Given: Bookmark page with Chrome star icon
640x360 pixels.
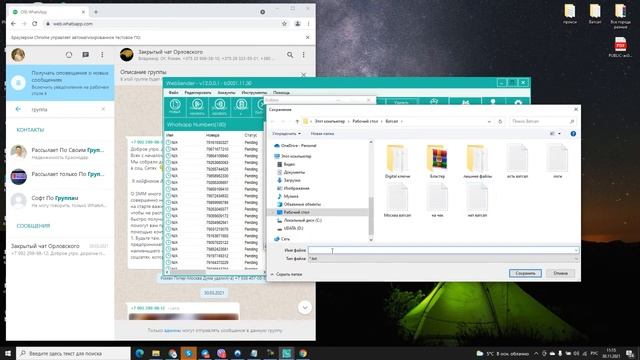Looking at the screenshot, I should tap(284, 24).
